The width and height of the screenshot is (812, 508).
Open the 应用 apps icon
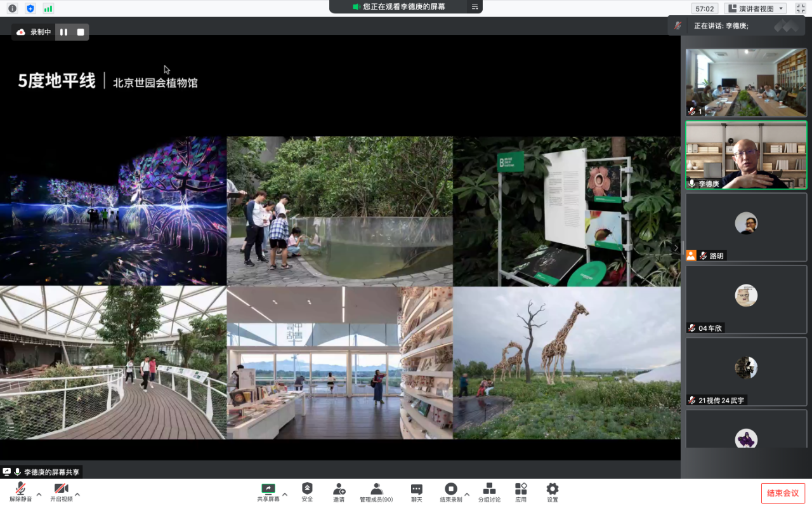pos(521,491)
